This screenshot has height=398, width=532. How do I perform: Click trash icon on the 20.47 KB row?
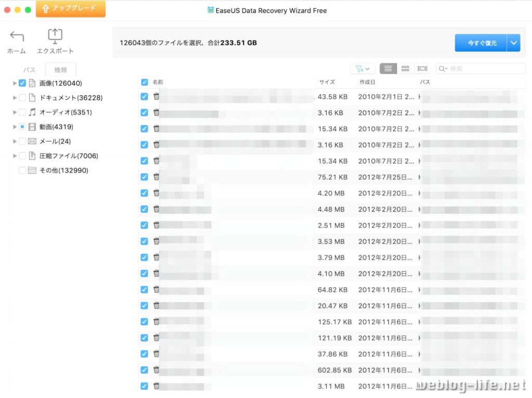[x=156, y=306]
